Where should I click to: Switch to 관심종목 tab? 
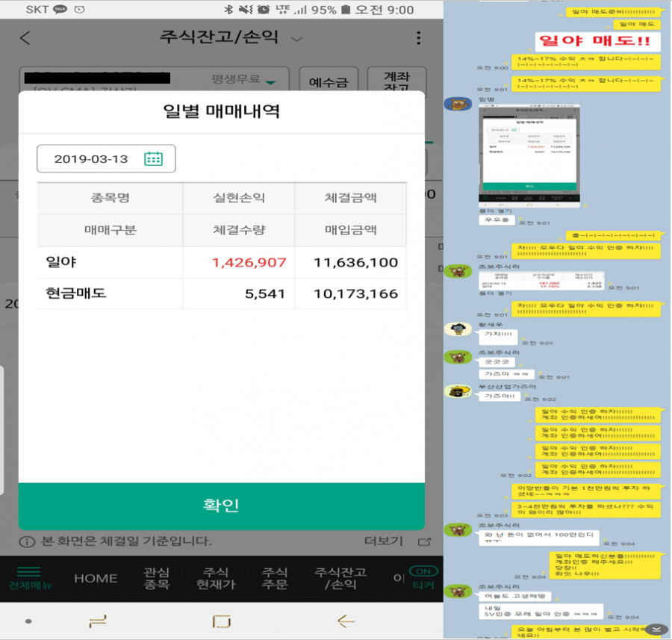(157, 578)
